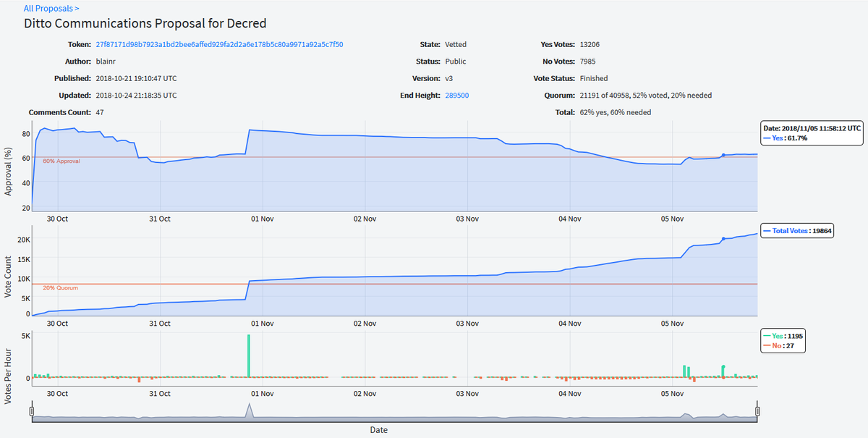
Task: Click the 'Token:' field label
Action: click(80, 45)
